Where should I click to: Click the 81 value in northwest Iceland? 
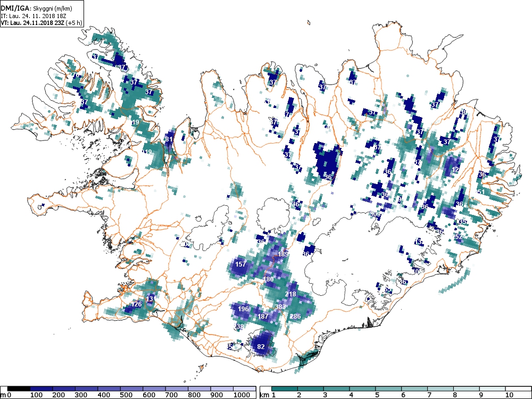[169, 139]
